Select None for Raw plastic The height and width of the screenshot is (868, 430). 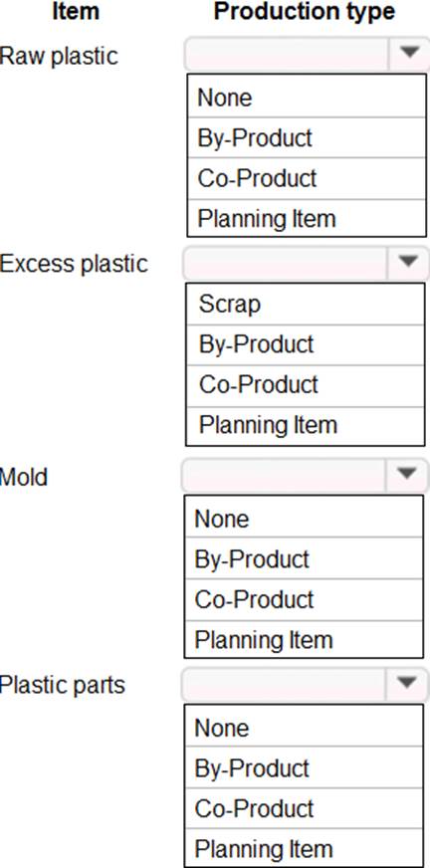tap(307, 98)
